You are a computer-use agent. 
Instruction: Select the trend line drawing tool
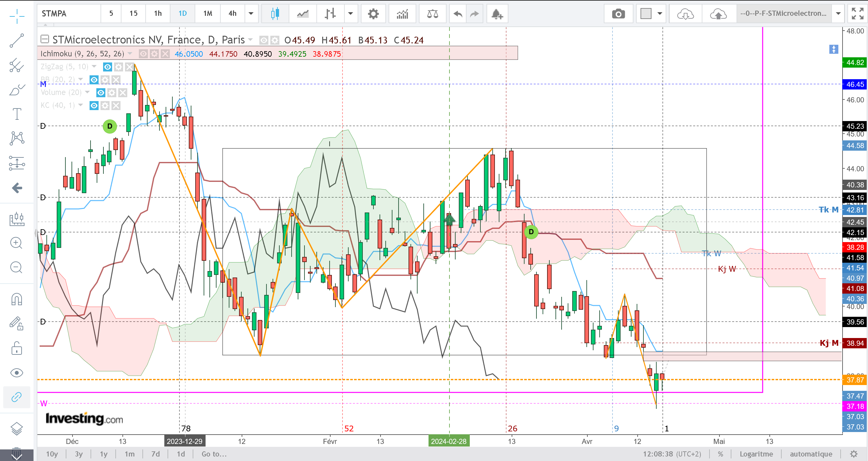coord(17,41)
